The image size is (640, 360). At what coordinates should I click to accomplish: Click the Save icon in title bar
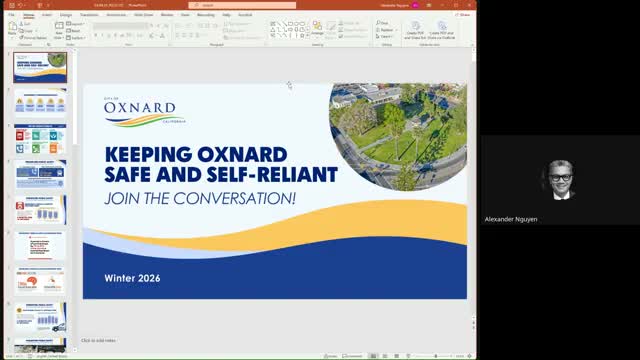point(12,5)
